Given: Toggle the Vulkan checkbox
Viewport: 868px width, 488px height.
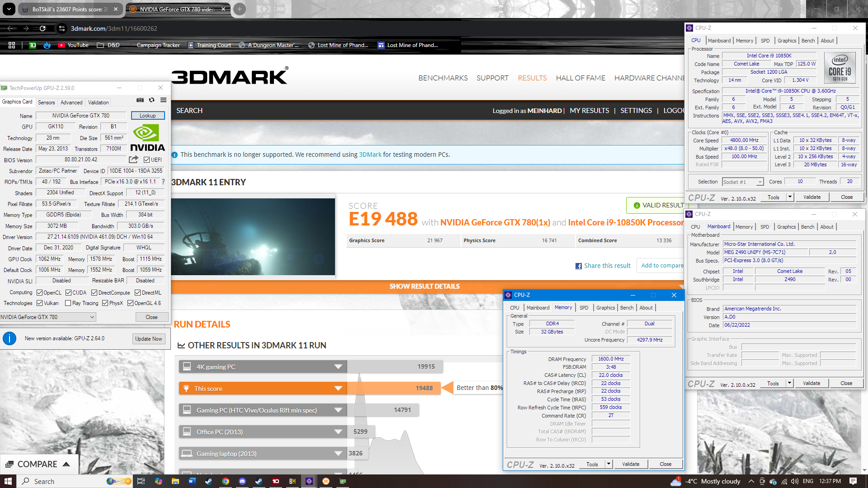Looking at the screenshot, I should pos(39,303).
